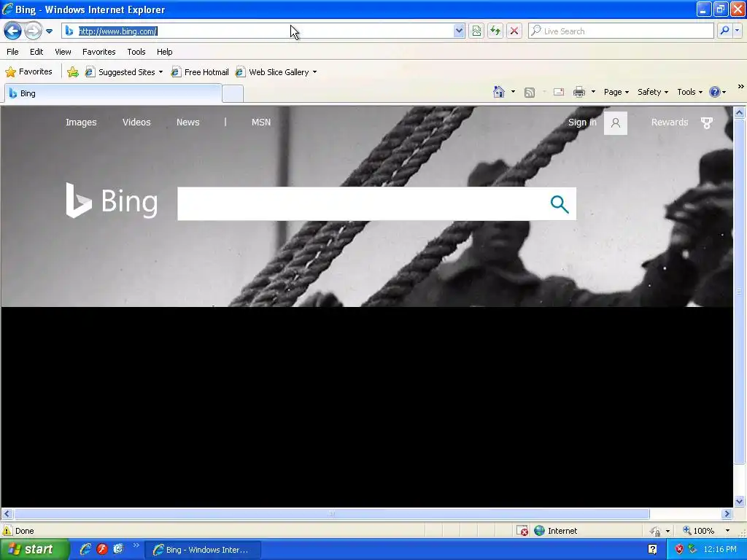Open the Favorites menu in the menu bar

coord(99,52)
